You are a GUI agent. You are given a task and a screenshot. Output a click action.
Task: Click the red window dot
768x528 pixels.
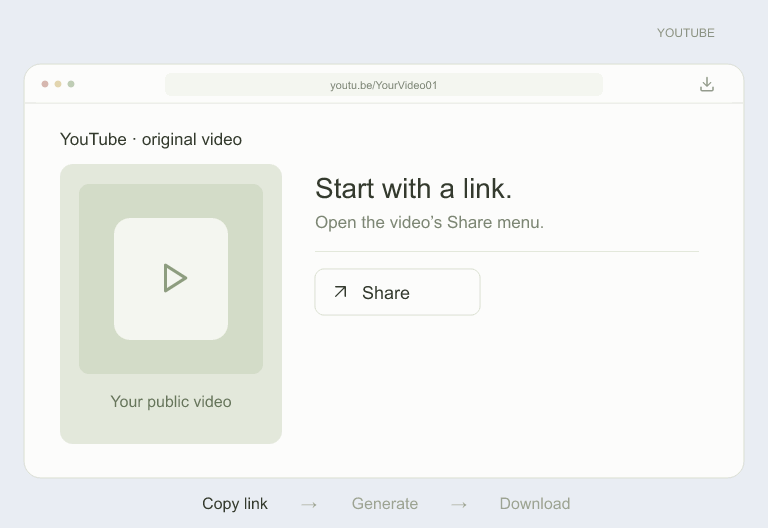(45, 84)
